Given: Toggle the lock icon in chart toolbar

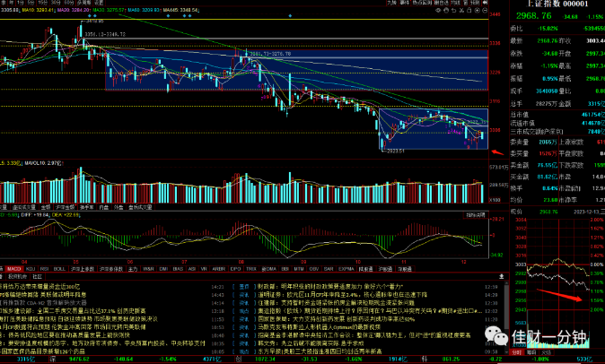Looking at the screenshot, I should tap(469, 11).
